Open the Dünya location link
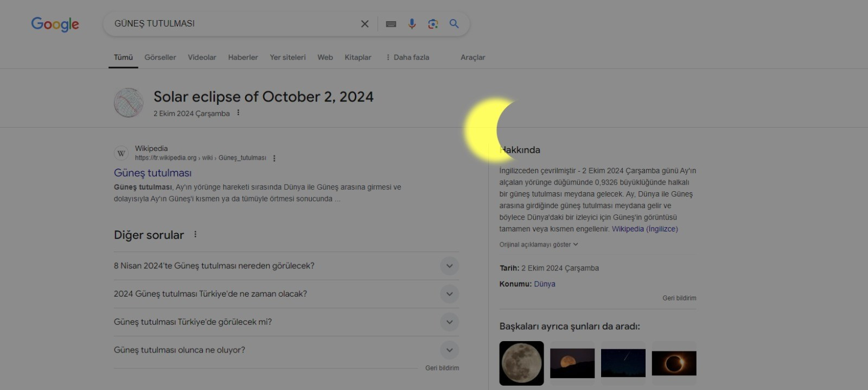The width and height of the screenshot is (868, 390). tap(545, 284)
